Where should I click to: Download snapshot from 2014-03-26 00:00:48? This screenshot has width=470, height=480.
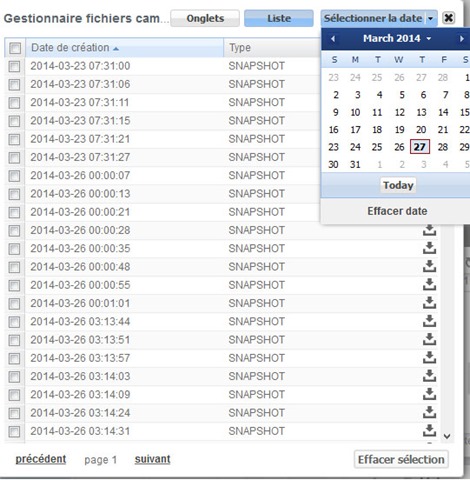click(x=429, y=267)
